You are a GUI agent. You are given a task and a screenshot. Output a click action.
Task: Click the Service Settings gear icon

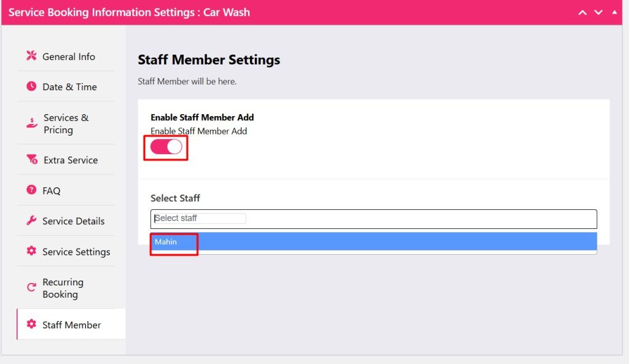tap(31, 251)
